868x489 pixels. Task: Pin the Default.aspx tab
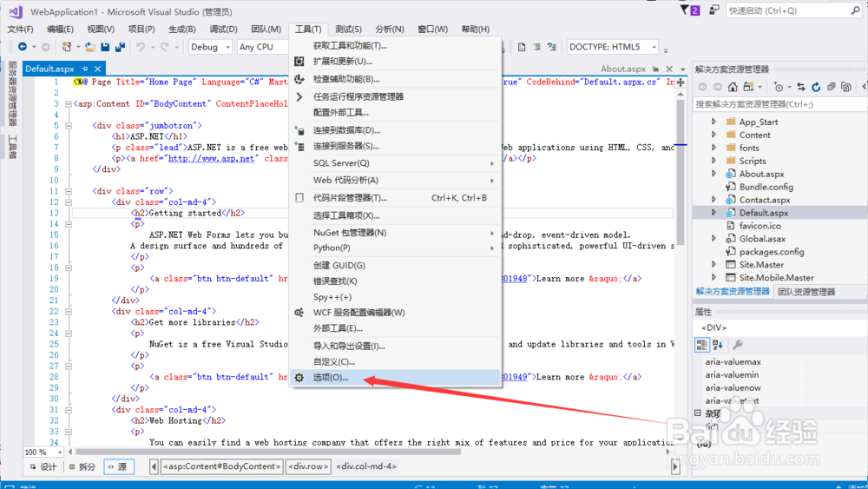pos(85,69)
